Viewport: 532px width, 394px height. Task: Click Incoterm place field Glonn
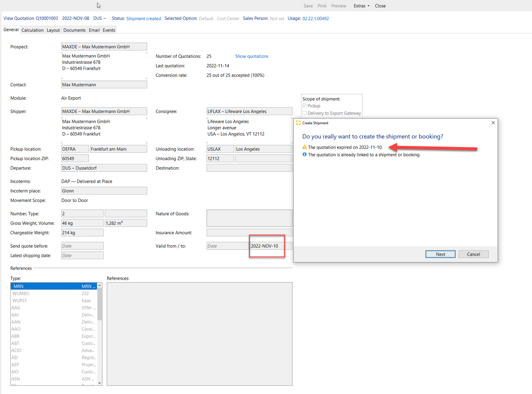point(104,191)
